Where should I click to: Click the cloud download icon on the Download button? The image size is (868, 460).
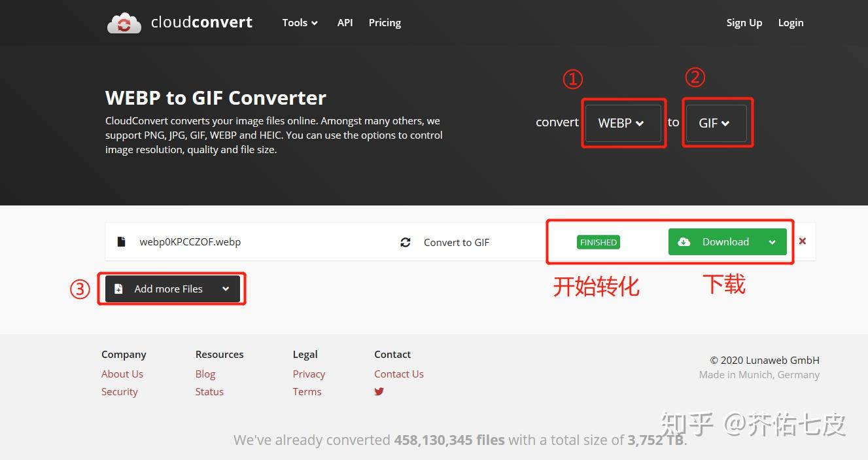coord(684,241)
